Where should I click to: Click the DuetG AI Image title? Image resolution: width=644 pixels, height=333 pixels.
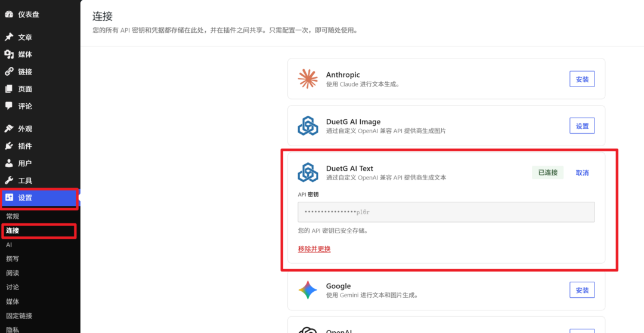[x=353, y=122]
